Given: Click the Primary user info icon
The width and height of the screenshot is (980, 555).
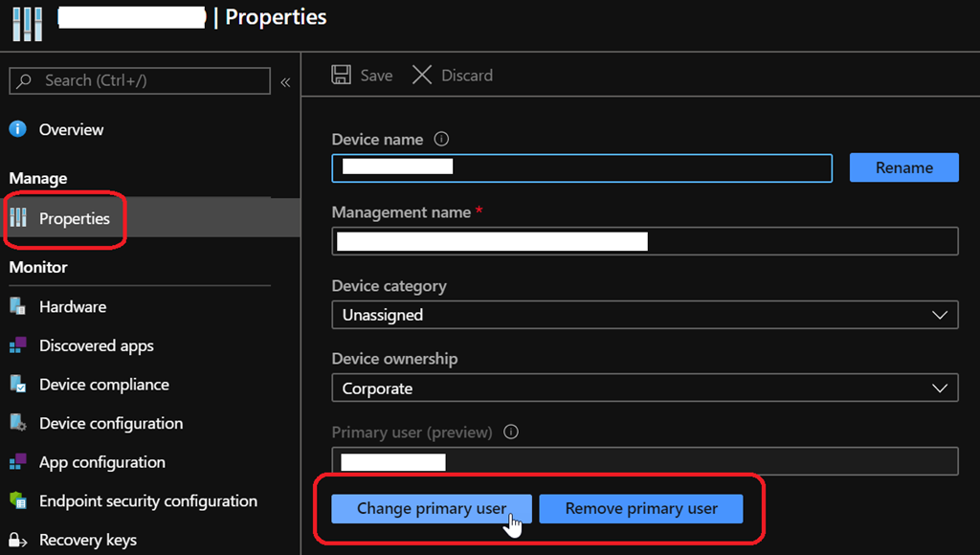Looking at the screenshot, I should [511, 432].
